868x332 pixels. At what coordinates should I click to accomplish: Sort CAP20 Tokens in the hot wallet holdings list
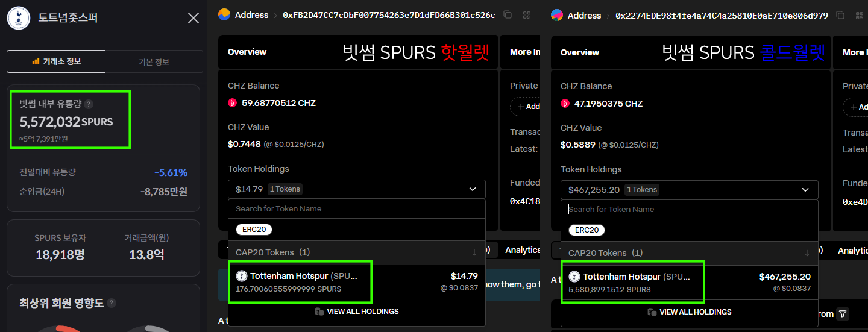[x=474, y=252]
